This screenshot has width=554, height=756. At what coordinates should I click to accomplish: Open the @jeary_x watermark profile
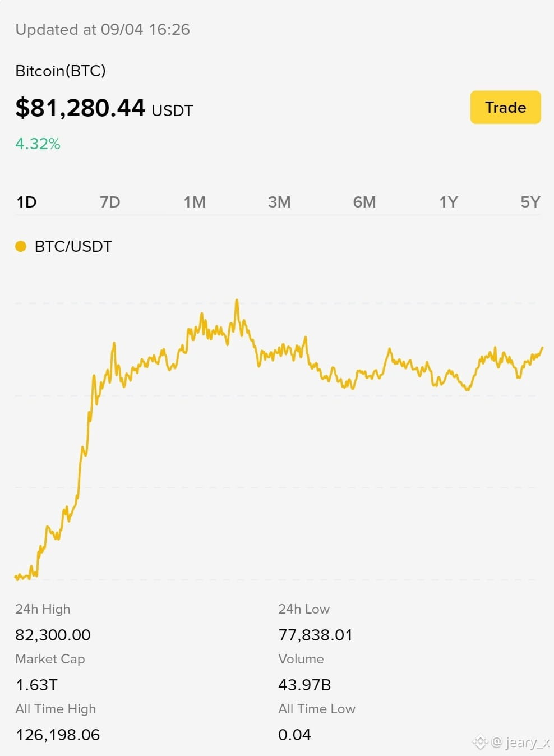click(521, 743)
